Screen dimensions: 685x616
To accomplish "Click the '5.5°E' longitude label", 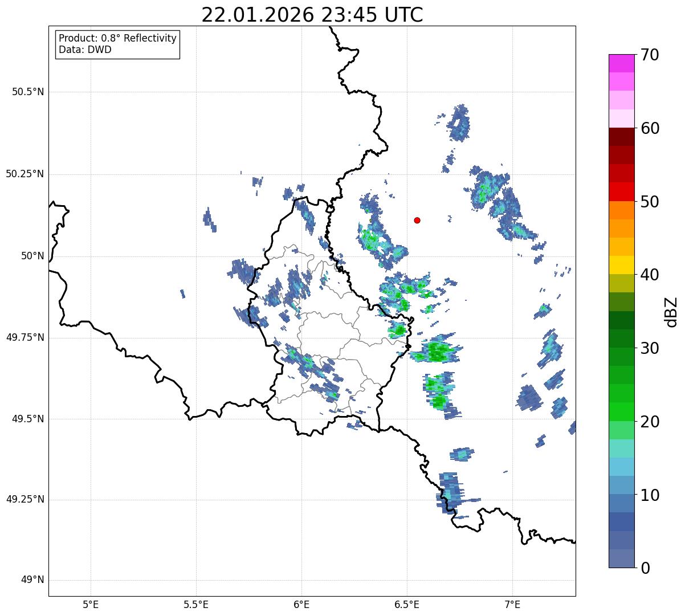I will tap(196, 605).
